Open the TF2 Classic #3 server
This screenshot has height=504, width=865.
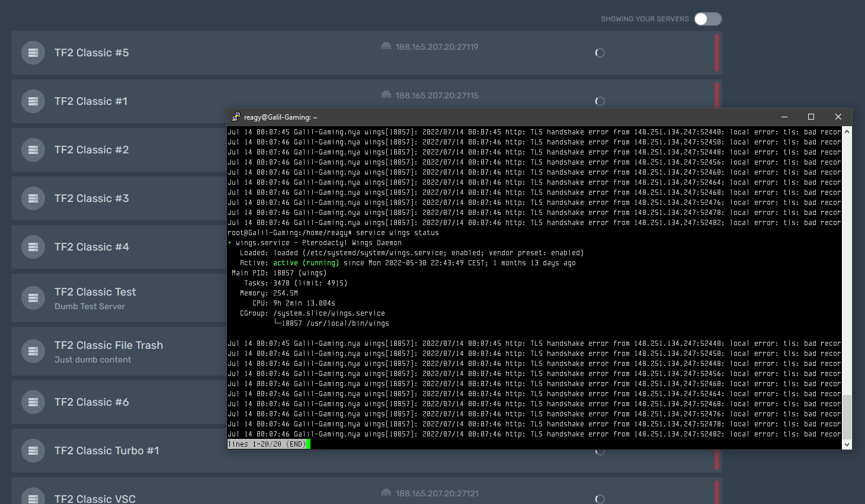[92, 198]
